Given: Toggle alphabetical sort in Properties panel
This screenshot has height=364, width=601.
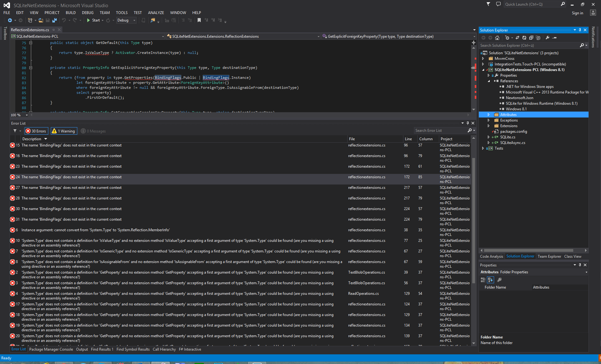Looking at the screenshot, I should tap(490, 280).
